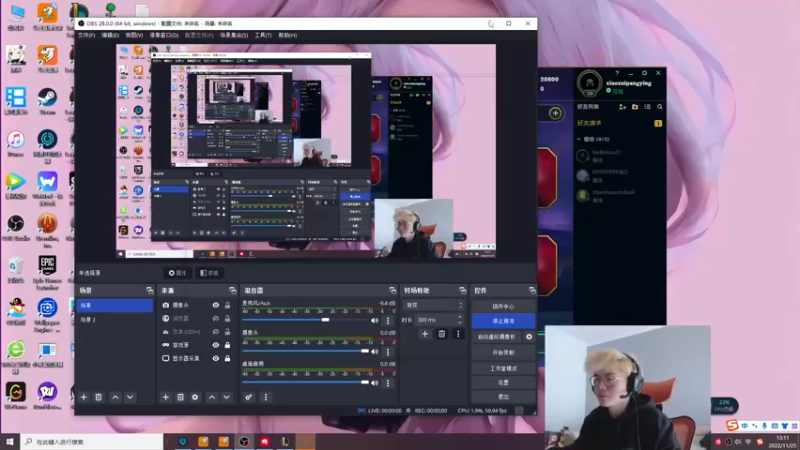Open the Help (H) menu in OBS
The height and width of the screenshot is (450, 800).
pyautogui.click(x=288, y=35)
